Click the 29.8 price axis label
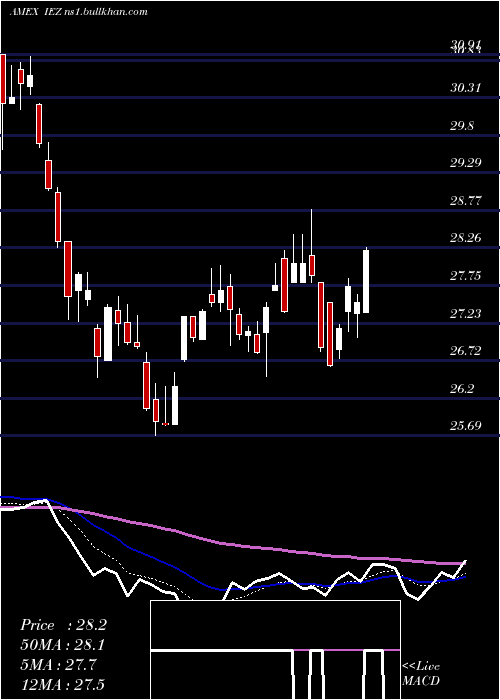Screen dimensions: 500x700 tap(462, 125)
